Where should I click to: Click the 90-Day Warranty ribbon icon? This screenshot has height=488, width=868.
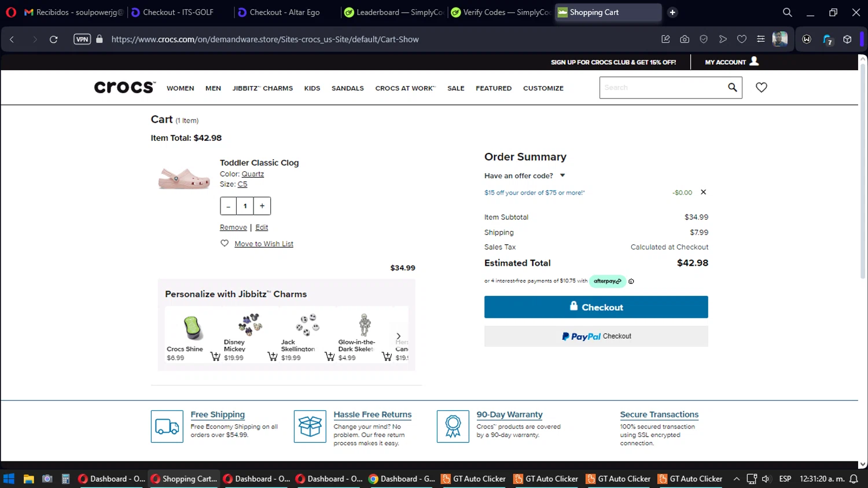(453, 427)
